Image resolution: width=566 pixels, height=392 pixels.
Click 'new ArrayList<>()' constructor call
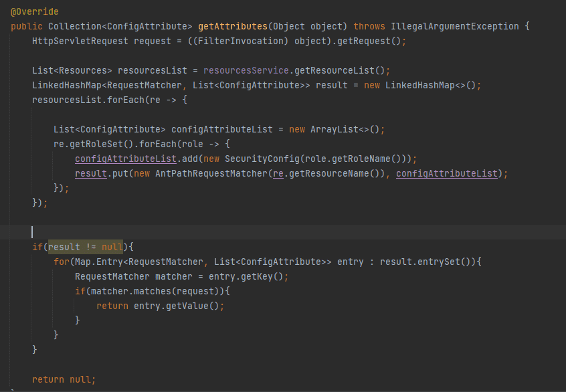335,129
